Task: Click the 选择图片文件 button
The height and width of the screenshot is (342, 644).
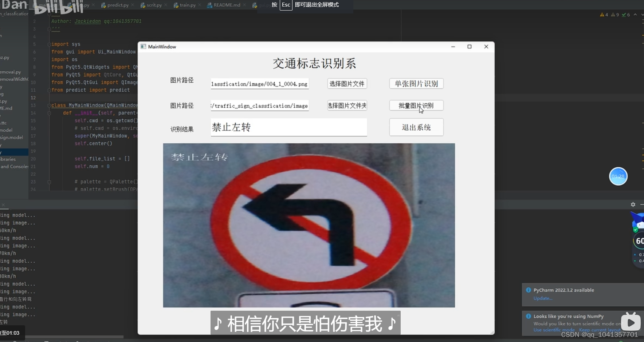Action: [x=347, y=84]
